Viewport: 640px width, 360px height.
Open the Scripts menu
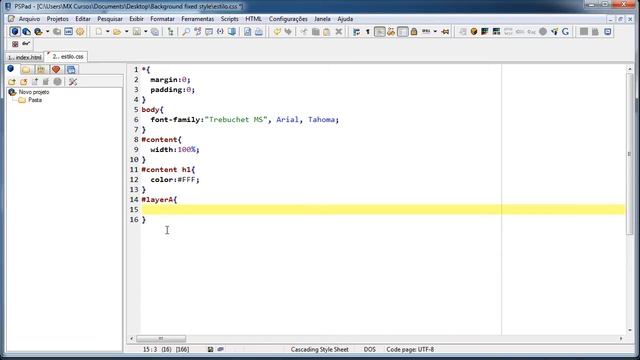coord(229,19)
